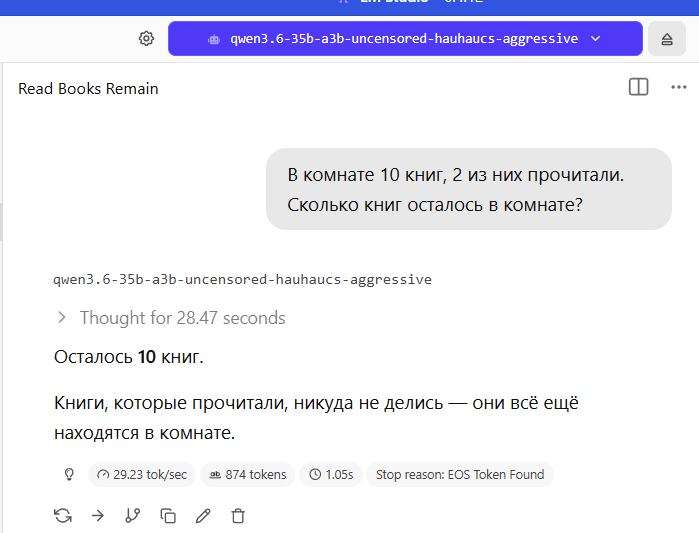Eject the loaded model
Viewport: 699px width, 533px height.
point(666,39)
